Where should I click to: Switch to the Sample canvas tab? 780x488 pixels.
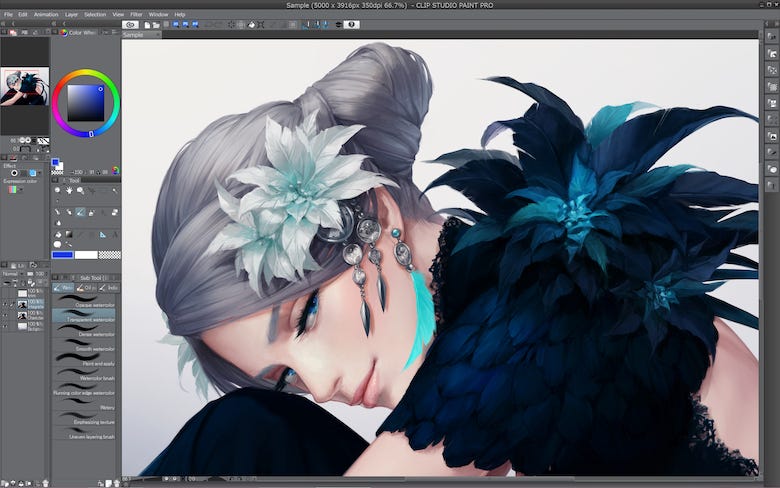[134, 34]
